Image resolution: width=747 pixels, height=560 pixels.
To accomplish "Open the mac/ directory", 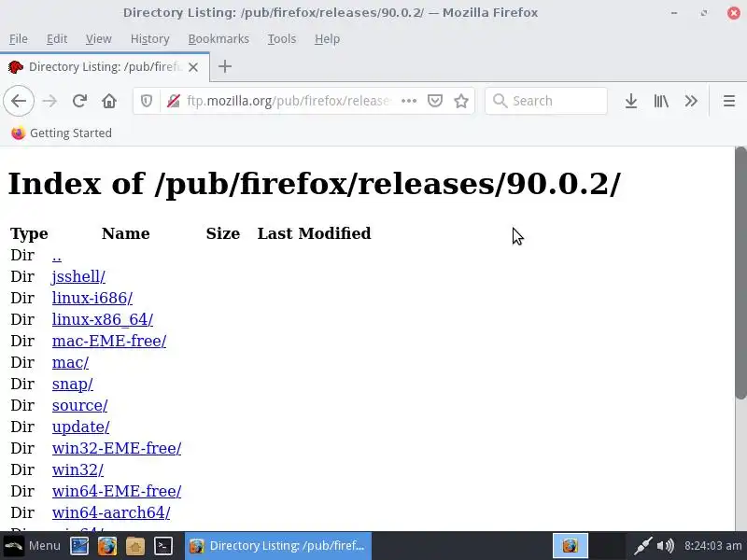I will point(71,362).
